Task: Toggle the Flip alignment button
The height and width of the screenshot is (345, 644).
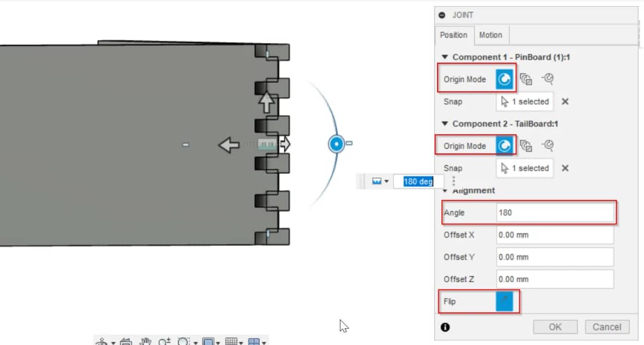Action: (504, 301)
